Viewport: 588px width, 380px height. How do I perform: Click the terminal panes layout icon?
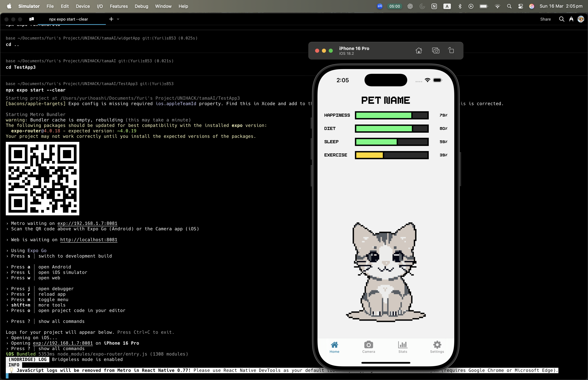(32, 19)
